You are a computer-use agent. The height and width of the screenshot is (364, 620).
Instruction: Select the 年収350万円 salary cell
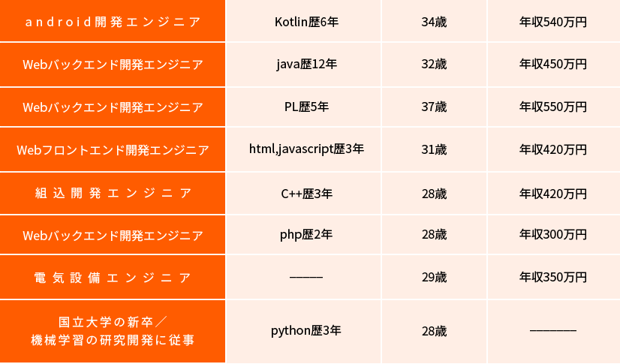point(553,278)
